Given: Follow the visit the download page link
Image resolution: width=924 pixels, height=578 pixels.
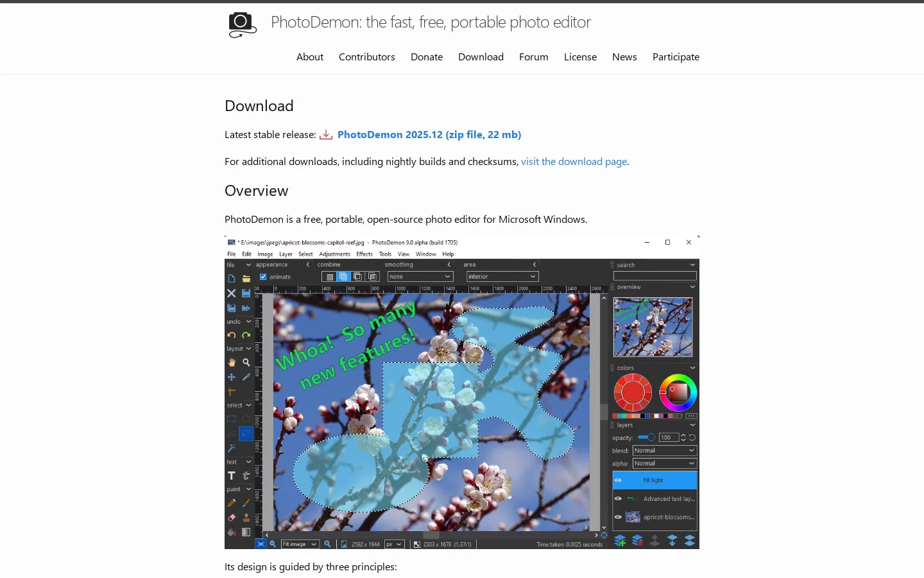Looking at the screenshot, I should click(x=574, y=162).
